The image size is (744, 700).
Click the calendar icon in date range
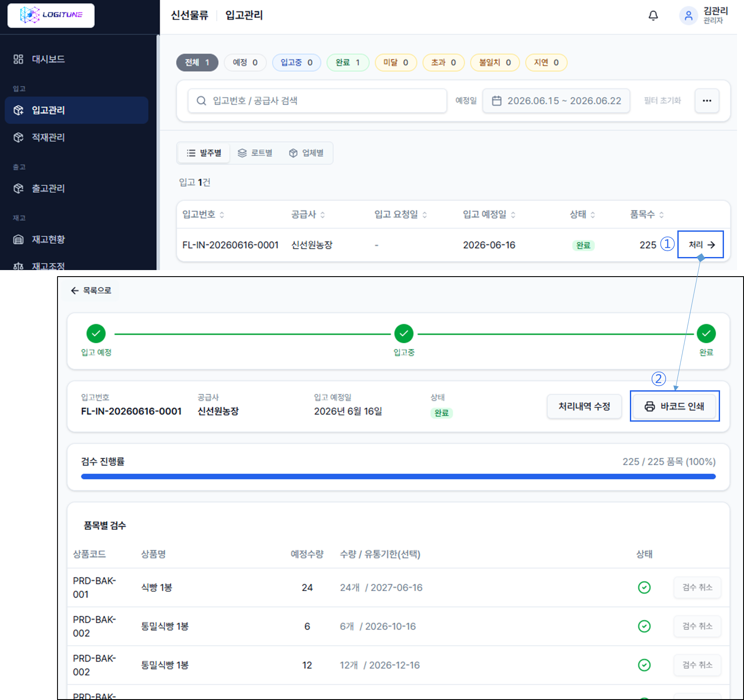(x=497, y=101)
